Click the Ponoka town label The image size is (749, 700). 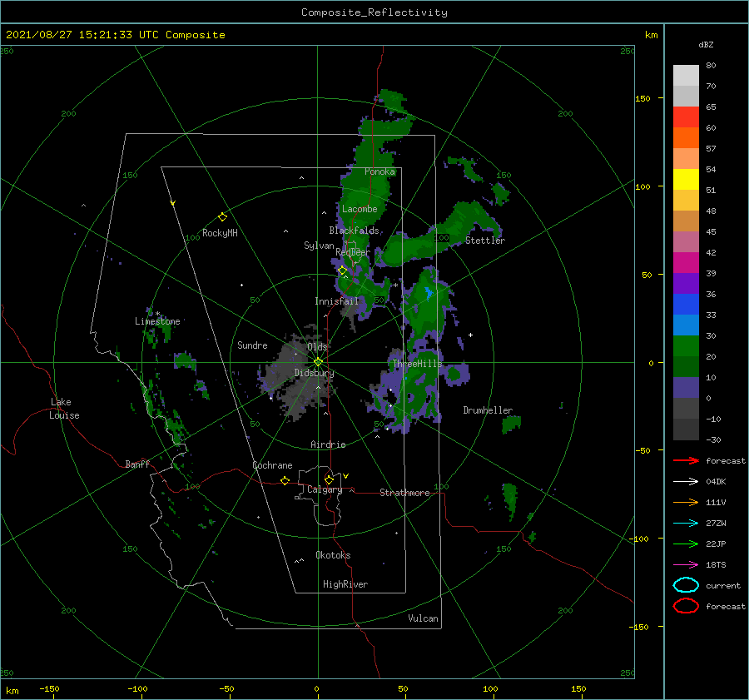[379, 171]
